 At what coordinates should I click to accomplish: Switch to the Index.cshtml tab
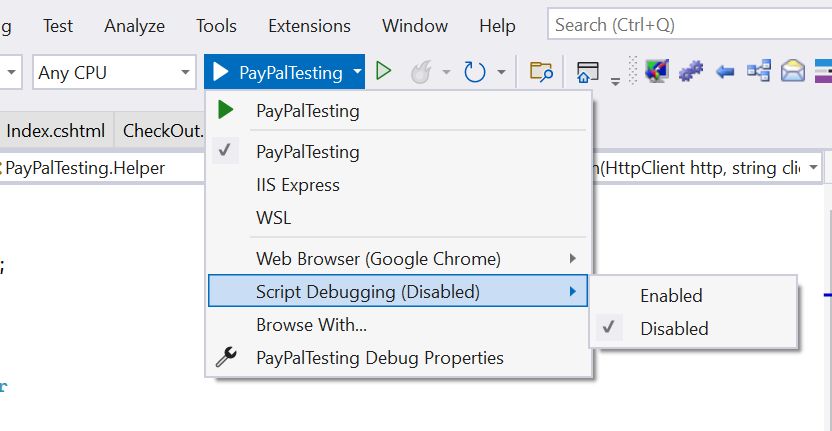[56, 131]
